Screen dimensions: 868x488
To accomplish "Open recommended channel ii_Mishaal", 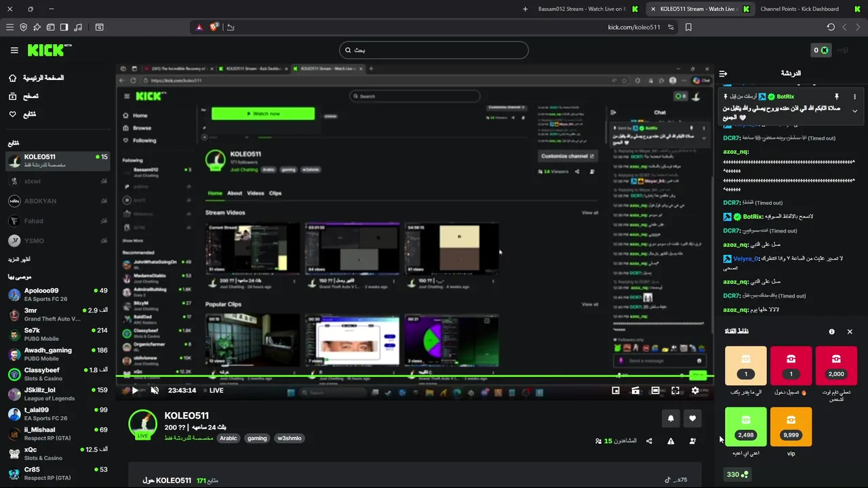I will click(58, 433).
